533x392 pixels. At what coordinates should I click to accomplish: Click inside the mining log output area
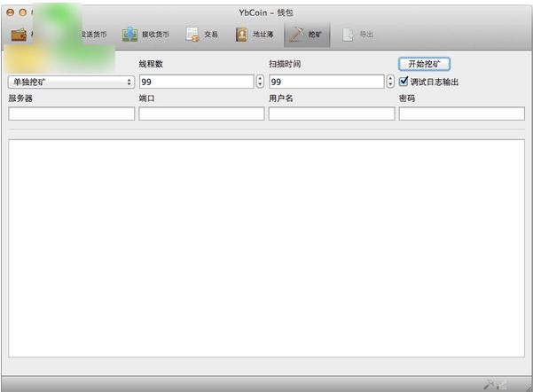(x=266, y=248)
